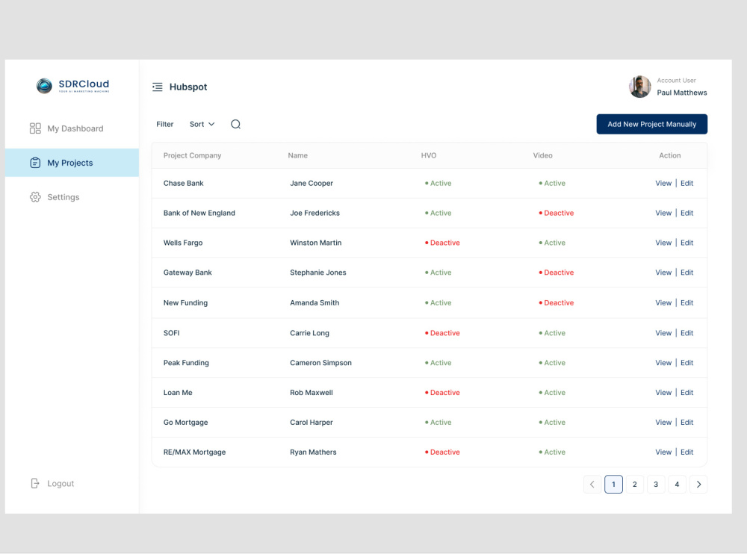The height and width of the screenshot is (560, 747).
Task: Go to Settings in the sidebar
Action: 72,197
